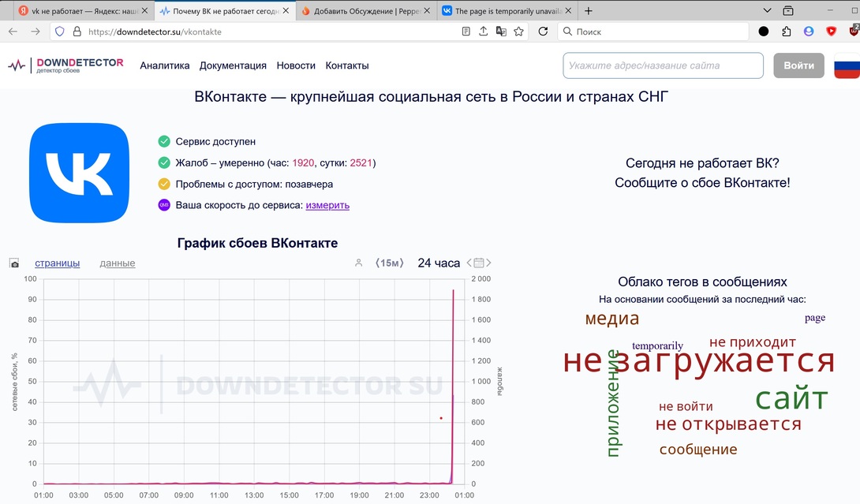The image size is (860, 504).
Task: Close the 'Добавить Обсуждение' tab
Action: pos(428,10)
